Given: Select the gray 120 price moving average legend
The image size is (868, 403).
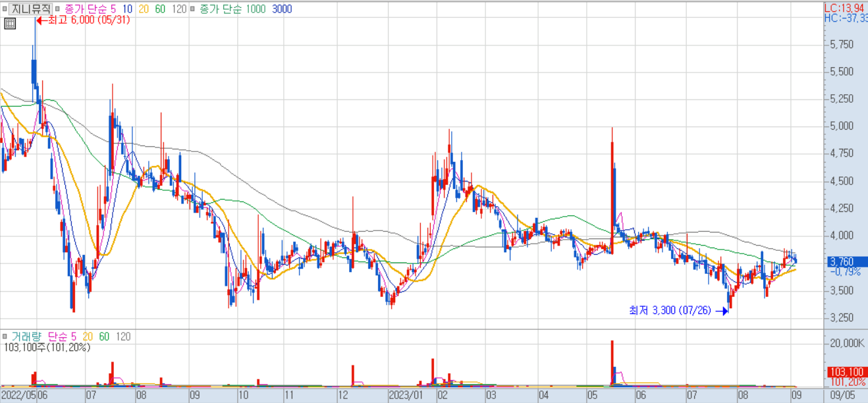Looking at the screenshot, I should pyautogui.click(x=178, y=9).
